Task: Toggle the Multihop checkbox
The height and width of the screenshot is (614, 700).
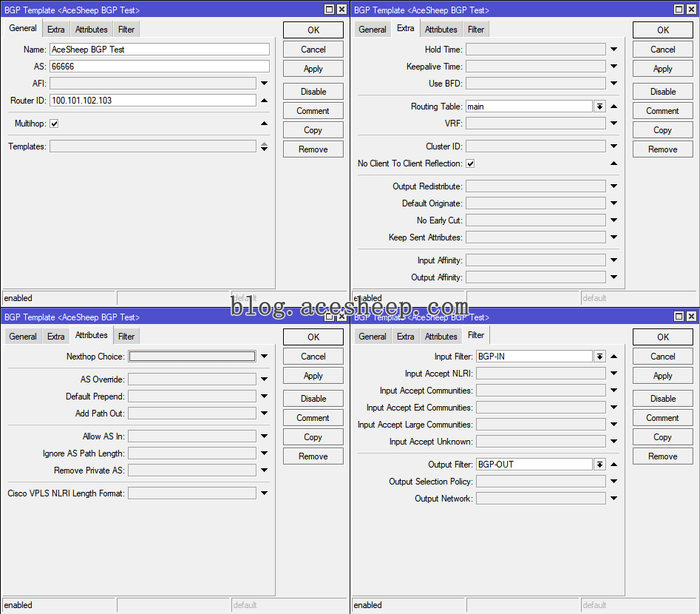Action: [x=54, y=124]
